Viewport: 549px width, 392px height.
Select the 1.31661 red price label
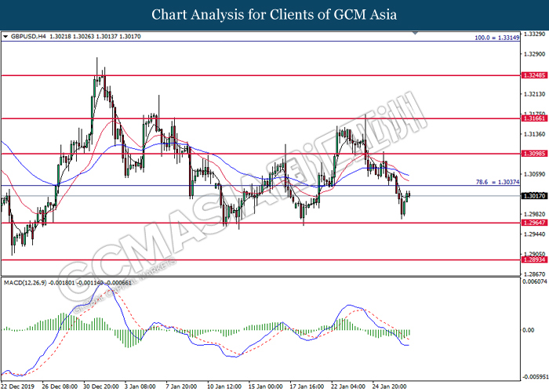(x=534, y=118)
